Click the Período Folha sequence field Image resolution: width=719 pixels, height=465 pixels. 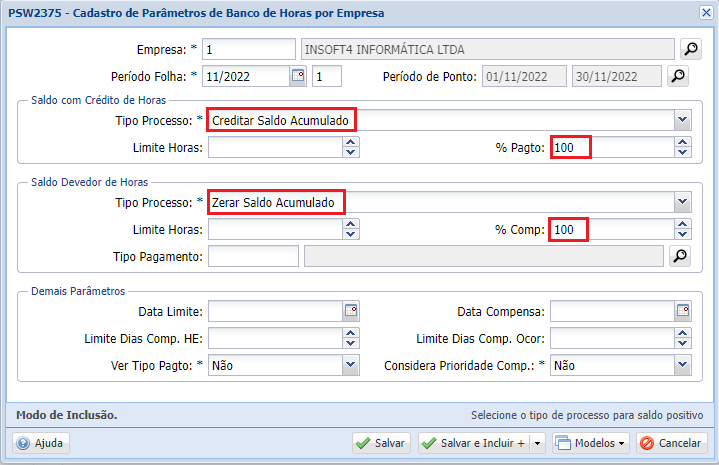click(326, 76)
